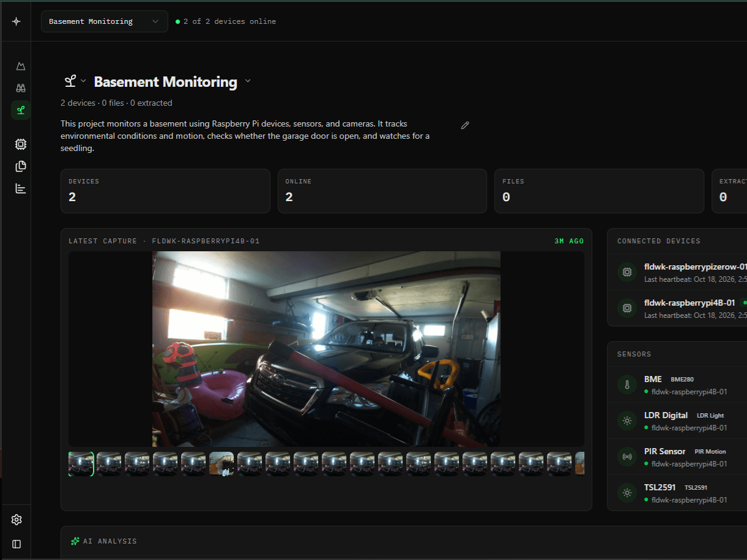Open fldwk-raspberrypi4B-01 device name in Connected Devices
The image size is (747, 560).
pyautogui.click(x=689, y=303)
